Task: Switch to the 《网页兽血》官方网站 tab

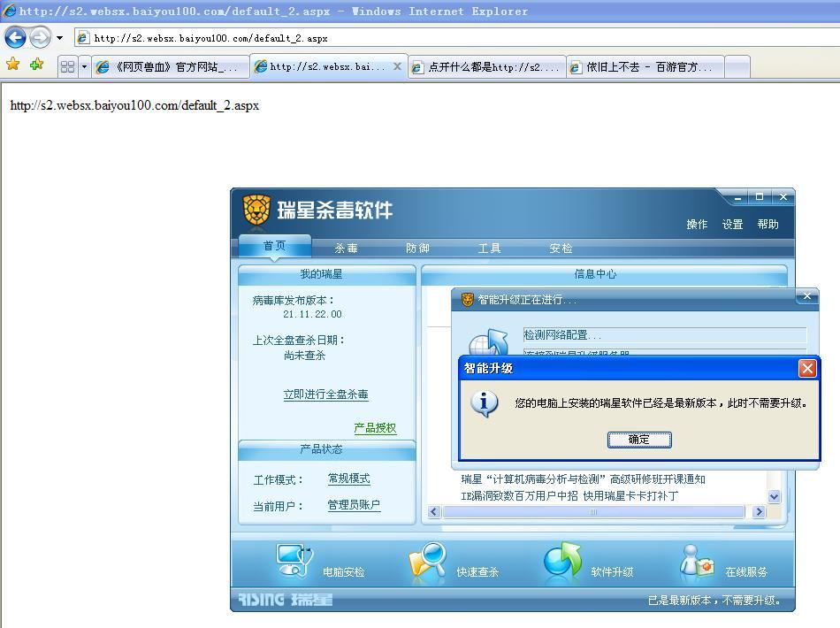Action: (170, 67)
